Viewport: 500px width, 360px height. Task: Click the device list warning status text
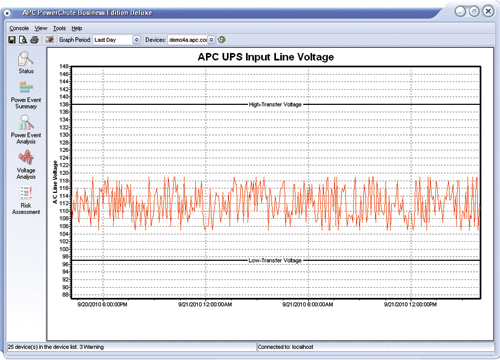56,347
